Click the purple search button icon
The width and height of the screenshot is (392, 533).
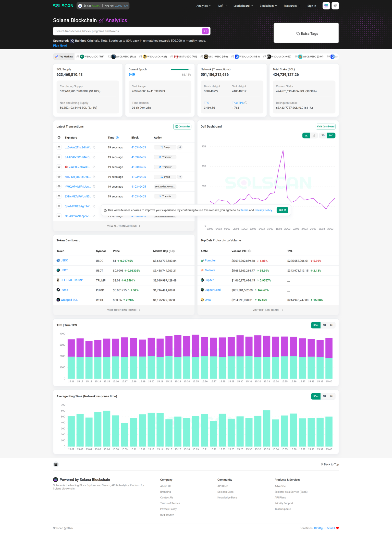[205, 31]
